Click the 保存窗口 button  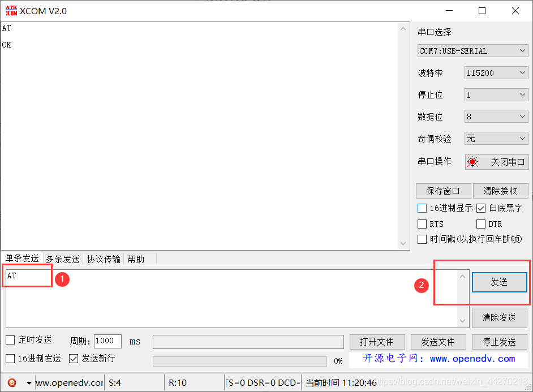[x=443, y=191]
